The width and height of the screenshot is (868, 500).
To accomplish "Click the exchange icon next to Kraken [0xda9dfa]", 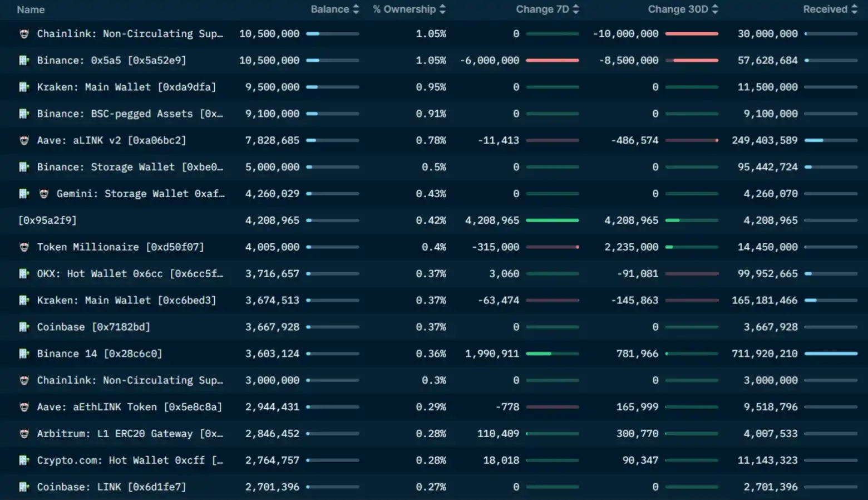I will tap(24, 87).
